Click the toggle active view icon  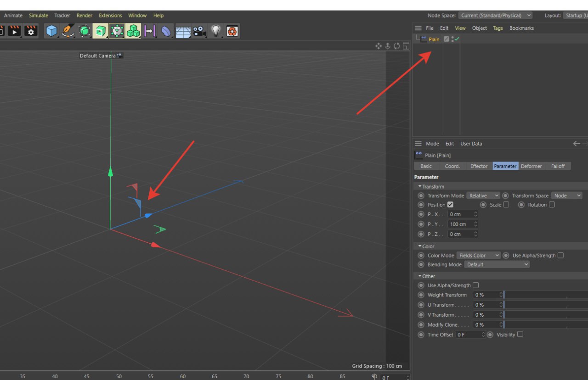pyautogui.click(x=406, y=46)
